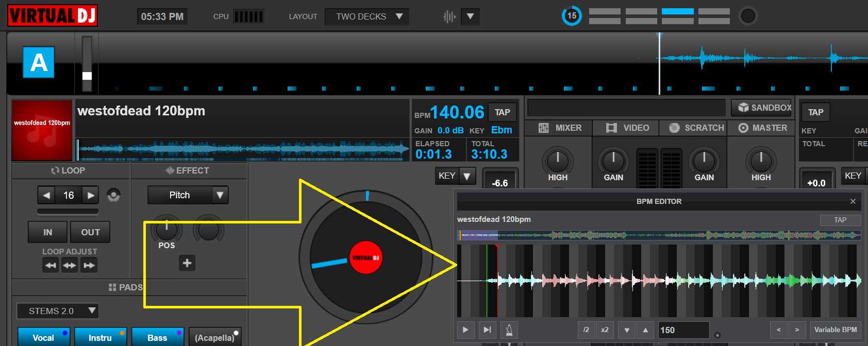This screenshot has height=346, width=868.
Task: Click the right GAIN knob in mixer
Action: coord(704,161)
